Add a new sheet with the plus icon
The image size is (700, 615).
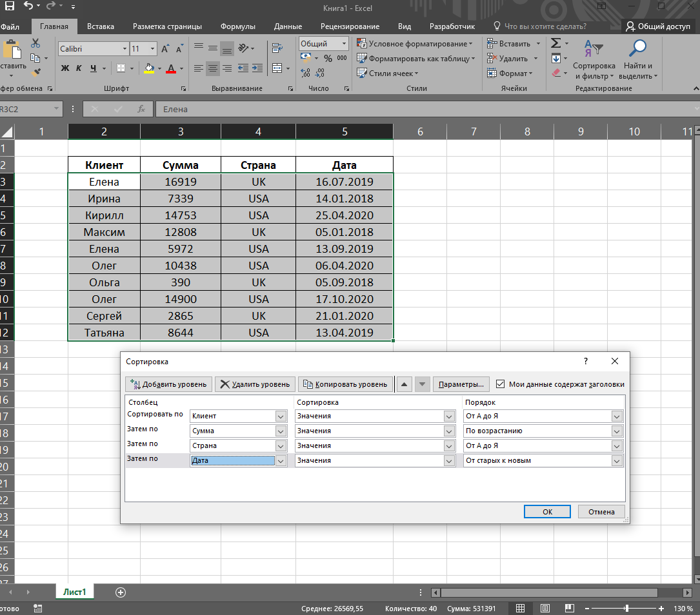pyautogui.click(x=120, y=592)
